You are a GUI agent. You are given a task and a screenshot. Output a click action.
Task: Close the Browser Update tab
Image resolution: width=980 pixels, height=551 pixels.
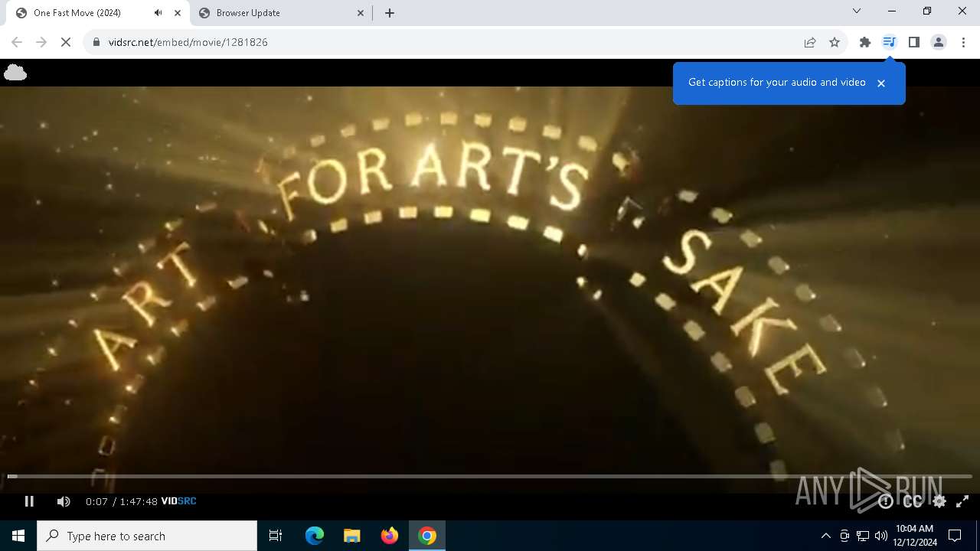click(361, 13)
